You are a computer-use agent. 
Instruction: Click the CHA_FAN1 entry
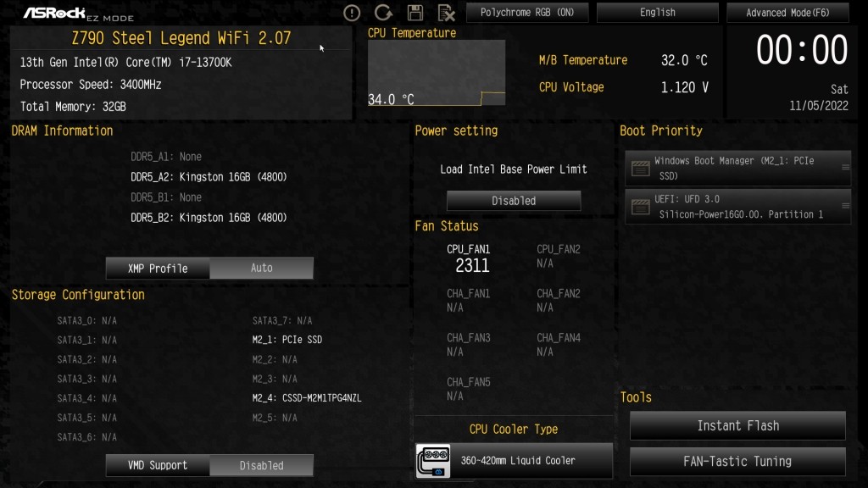pyautogui.click(x=468, y=301)
